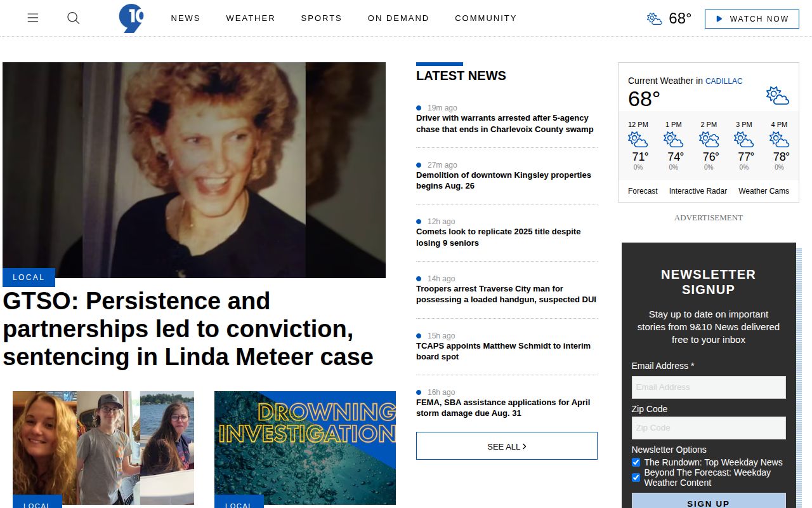Click the header 68° temperature
Image resolution: width=812 pixels, height=508 pixels.
point(680,18)
